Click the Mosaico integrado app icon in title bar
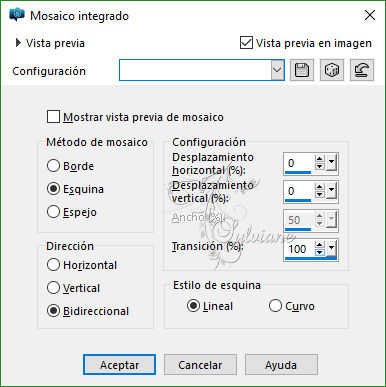Screen dimensions: 386x387 click(17, 15)
